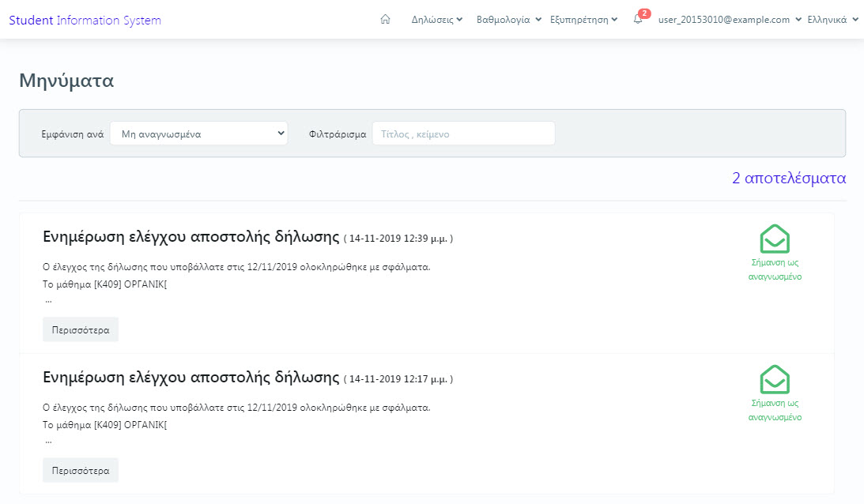Focus the Φιλτράρισμα filter text field

coord(463,134)
